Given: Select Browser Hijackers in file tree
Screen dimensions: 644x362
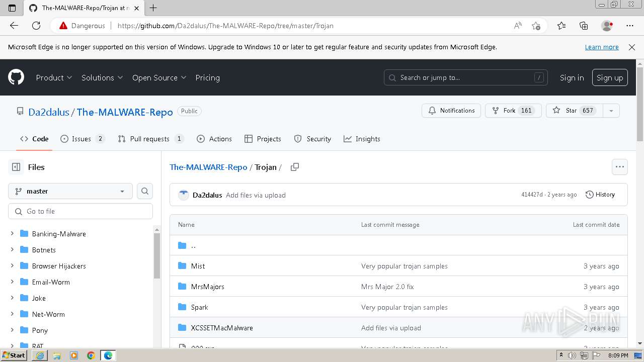Looking at the screenshot, I should pos(59,265).
